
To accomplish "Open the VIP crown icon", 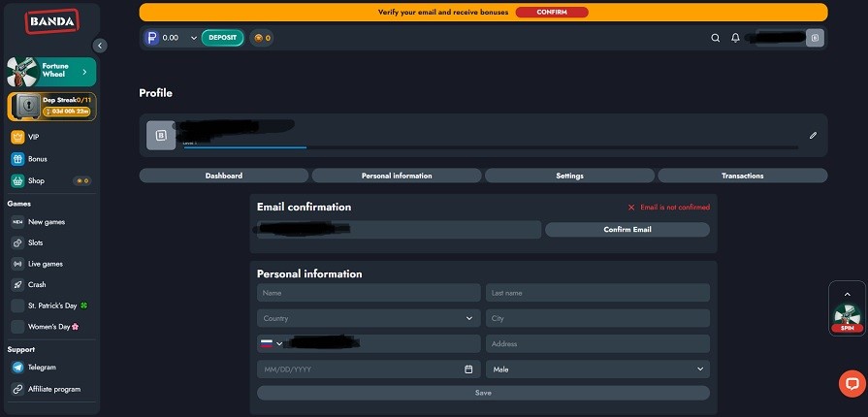I will click(17, 137).
